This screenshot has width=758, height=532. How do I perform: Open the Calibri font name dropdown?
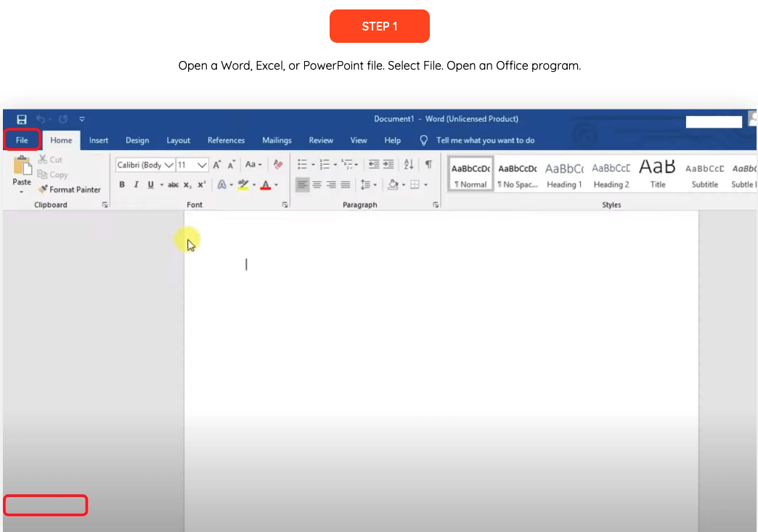pyautogui.click(x=168, y=165)
